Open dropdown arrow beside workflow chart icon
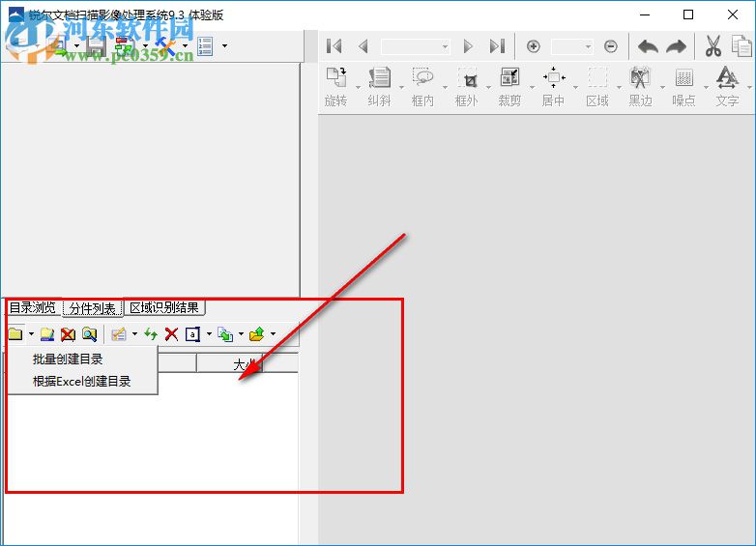Image resolution: width=756 pixels, height=546 pixels. 145,46
